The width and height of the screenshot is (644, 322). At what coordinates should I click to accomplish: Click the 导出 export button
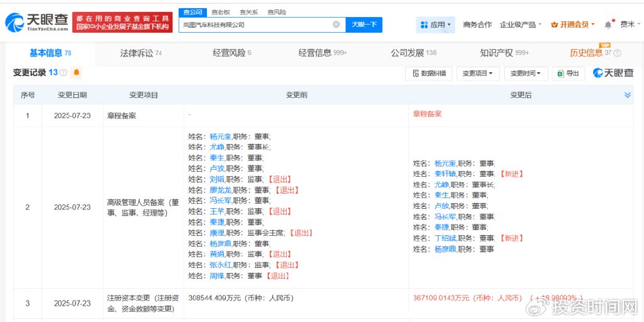(569, 74)
